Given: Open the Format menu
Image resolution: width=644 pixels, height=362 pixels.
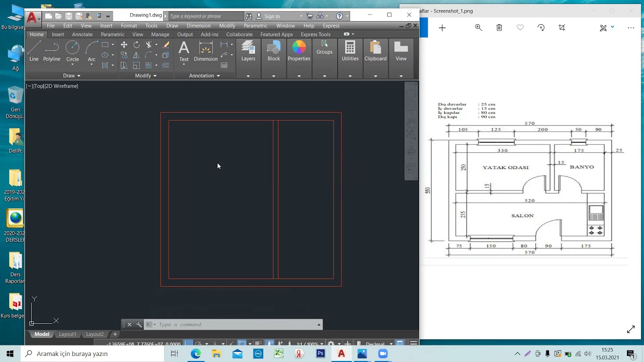Looking at the screenshot, I should click(x=129, y=26).
